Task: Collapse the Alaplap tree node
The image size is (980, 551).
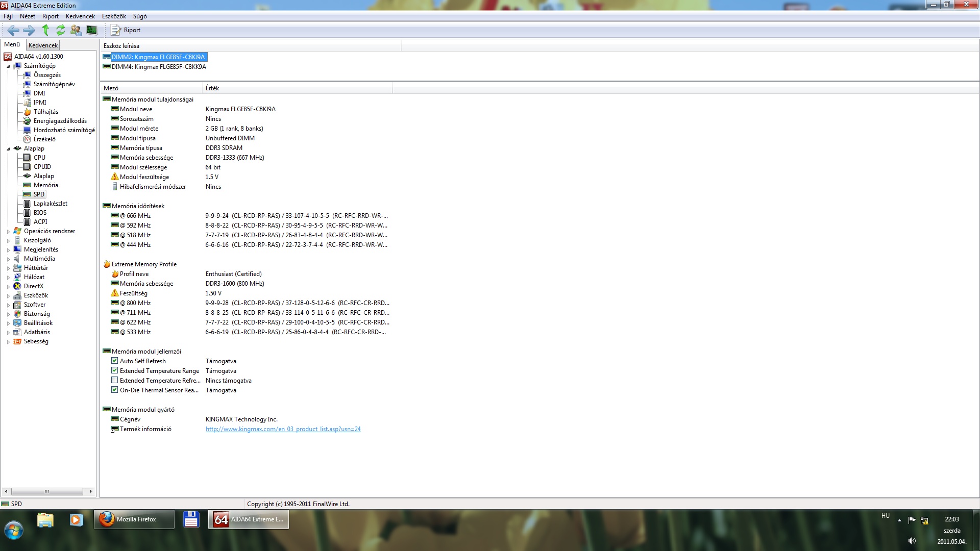Action: coord(8,149)
